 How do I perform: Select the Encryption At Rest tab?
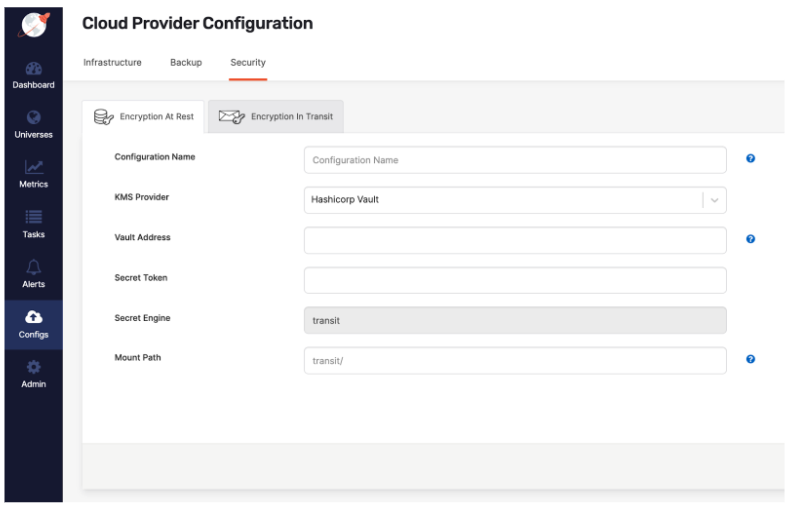click(x=144, y=117)
